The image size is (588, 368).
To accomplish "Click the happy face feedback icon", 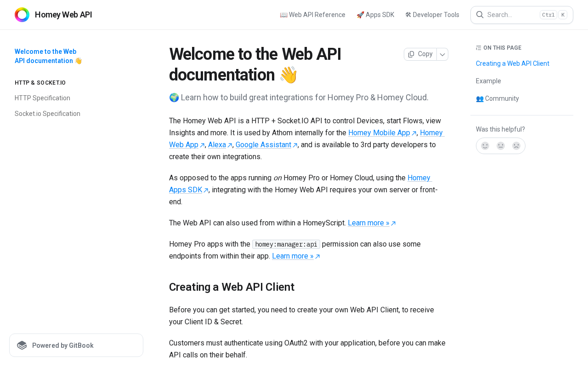I will pos(485,146).
